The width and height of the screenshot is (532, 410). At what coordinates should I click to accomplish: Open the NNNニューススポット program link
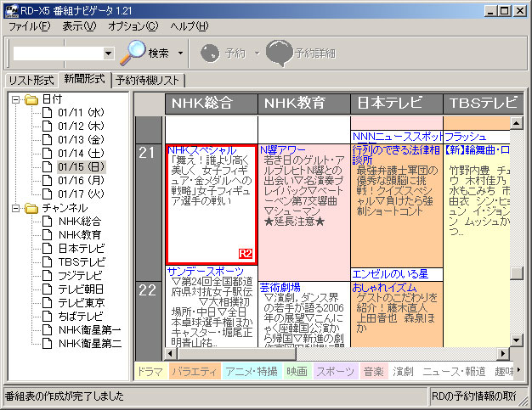[398, 137]
